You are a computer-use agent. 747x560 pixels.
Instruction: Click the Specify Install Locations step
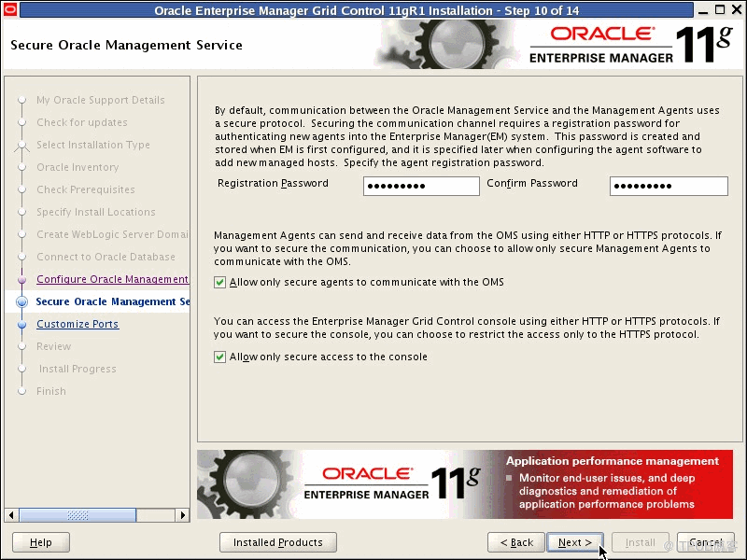[x=96, y=212]
